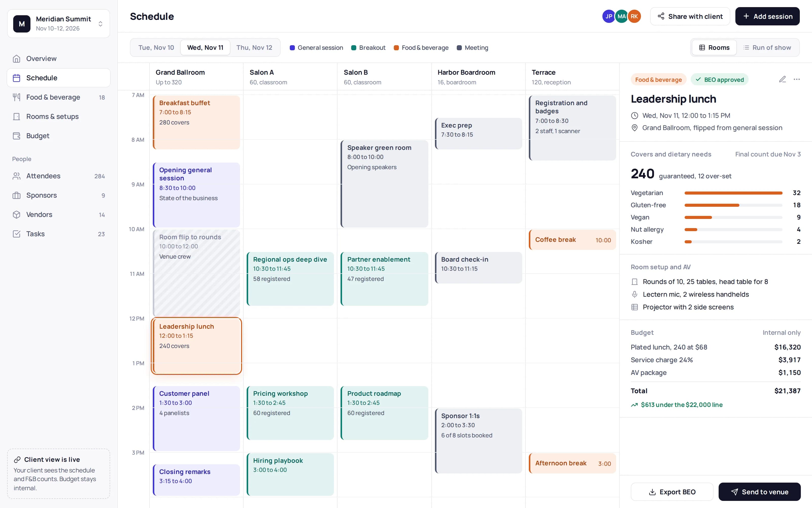
Task: Toggle the Breakout legend filter
Action: 368,48
